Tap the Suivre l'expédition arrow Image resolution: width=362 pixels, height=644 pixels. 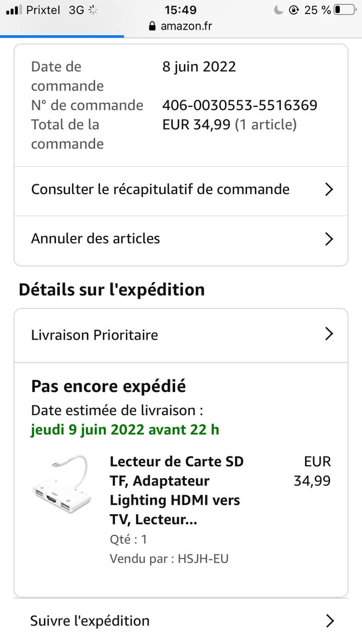(x=330, y=621)
